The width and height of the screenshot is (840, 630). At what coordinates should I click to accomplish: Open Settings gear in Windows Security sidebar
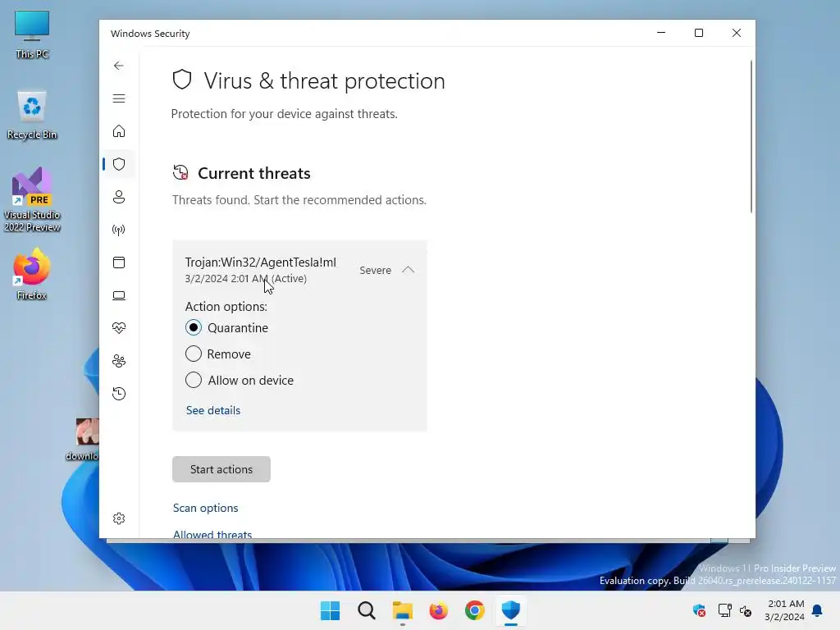[119, 518]
